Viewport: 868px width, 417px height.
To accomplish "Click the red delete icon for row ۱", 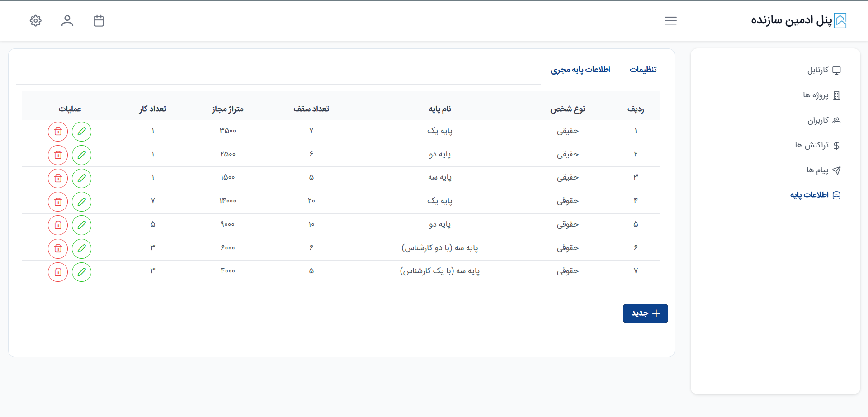I will [x=58, y=132].
